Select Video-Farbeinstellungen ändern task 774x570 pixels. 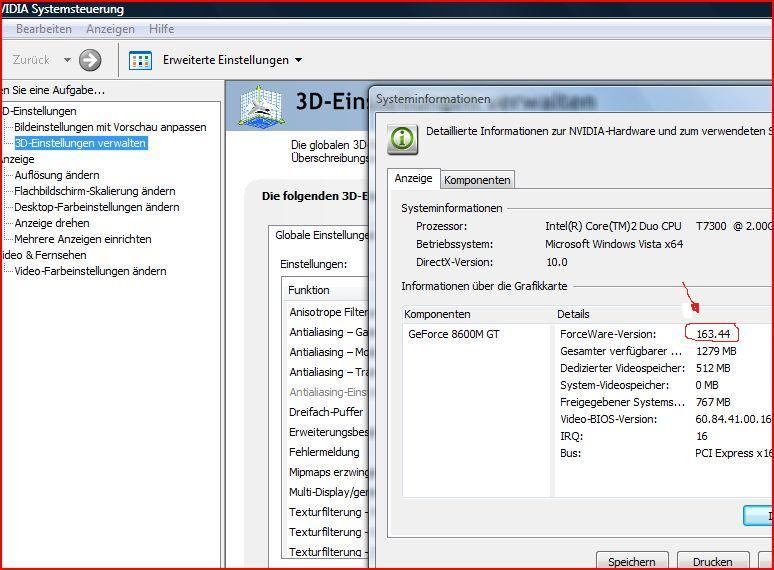tap(90, 271)
